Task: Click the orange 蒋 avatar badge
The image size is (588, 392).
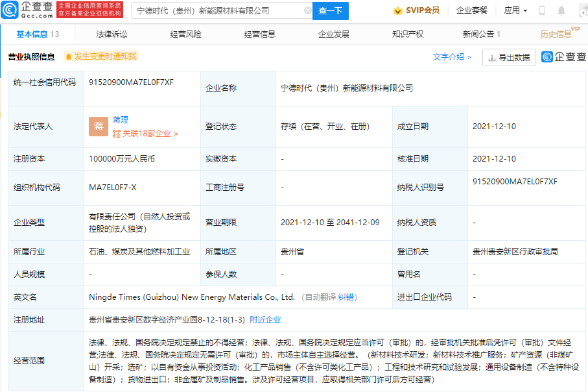Action: point(98,127)
